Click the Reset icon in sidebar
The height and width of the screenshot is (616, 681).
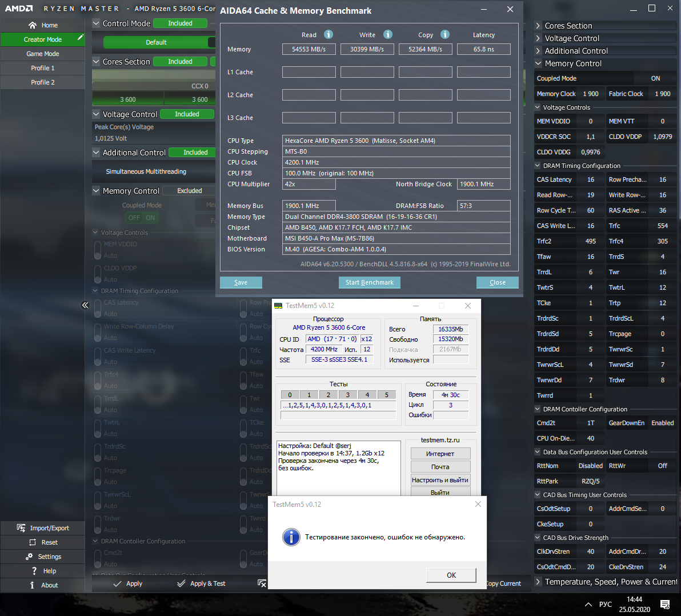coord(33,542)
